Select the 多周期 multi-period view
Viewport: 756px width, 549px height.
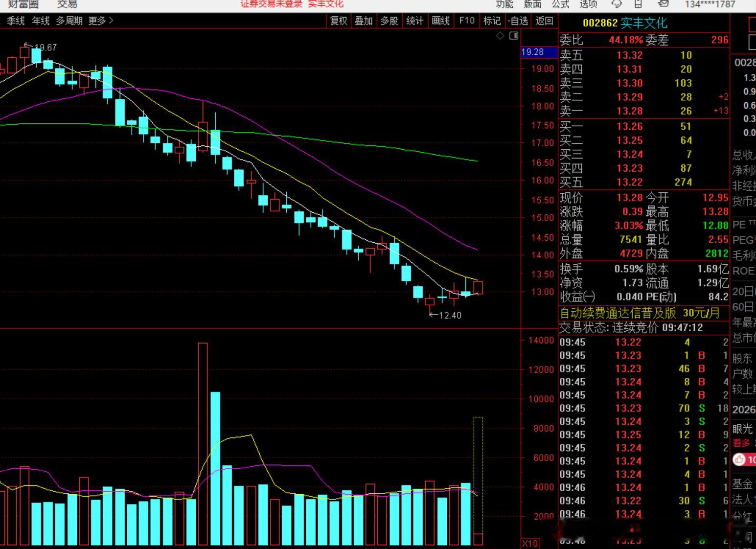[69, 21]
